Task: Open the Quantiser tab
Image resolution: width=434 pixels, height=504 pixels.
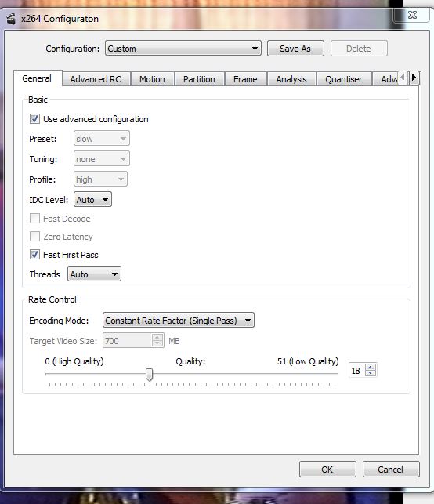Action: (344, 79)
